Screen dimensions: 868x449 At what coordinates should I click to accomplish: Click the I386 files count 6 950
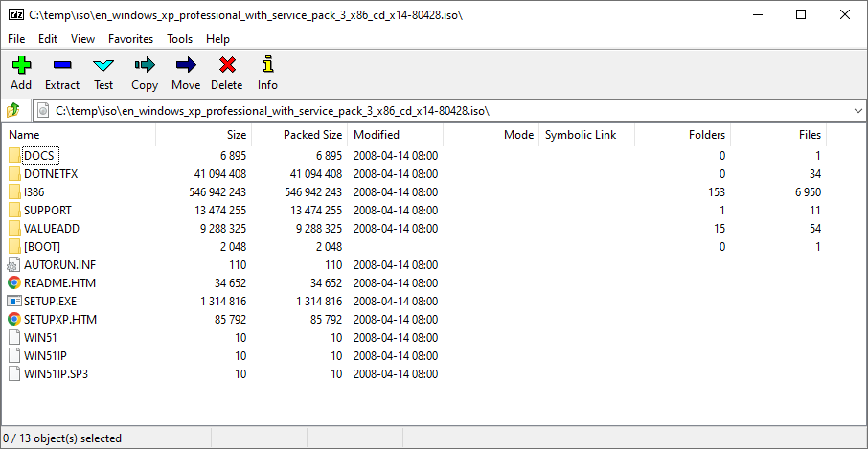tap(807, 192)
